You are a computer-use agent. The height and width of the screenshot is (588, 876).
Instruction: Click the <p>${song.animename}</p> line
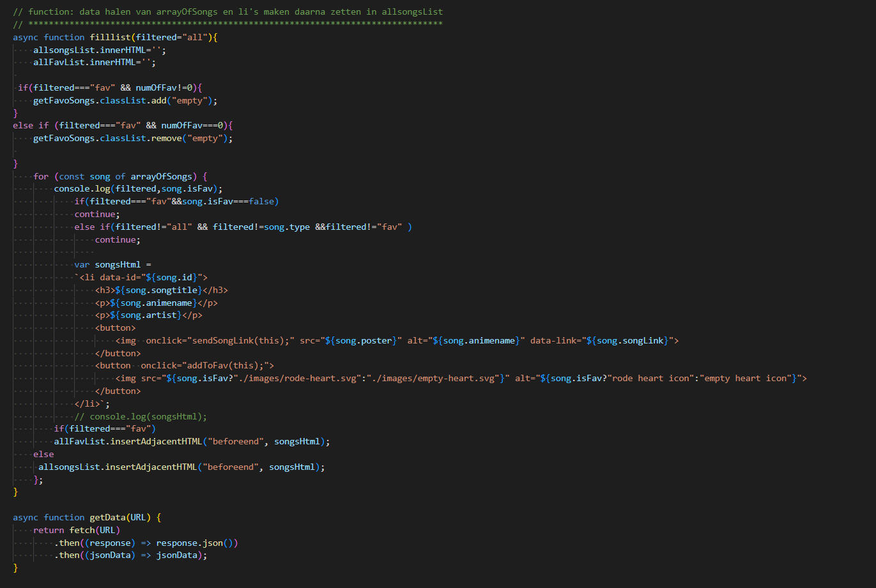point(157,303)
